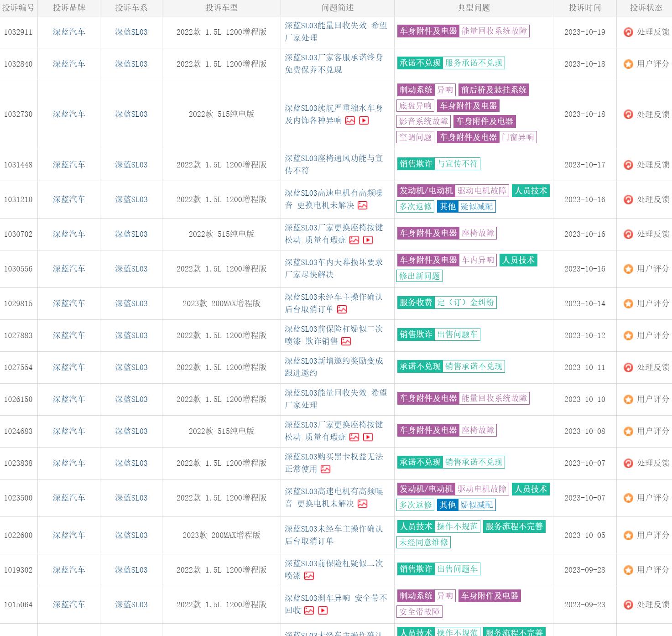Select the 与宣传不符 tag in row 1031448
This screenshot has height=636, width=672.
click(x=458, y=164)
